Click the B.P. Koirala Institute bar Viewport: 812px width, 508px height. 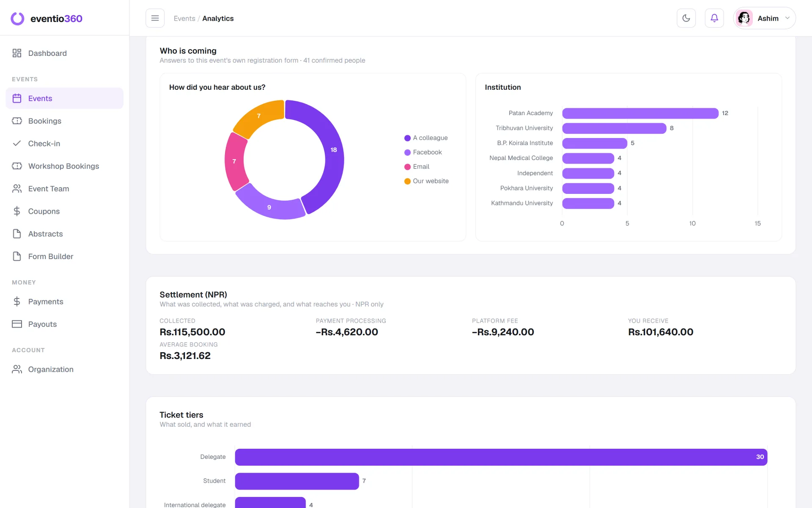(x=595, y=143)
